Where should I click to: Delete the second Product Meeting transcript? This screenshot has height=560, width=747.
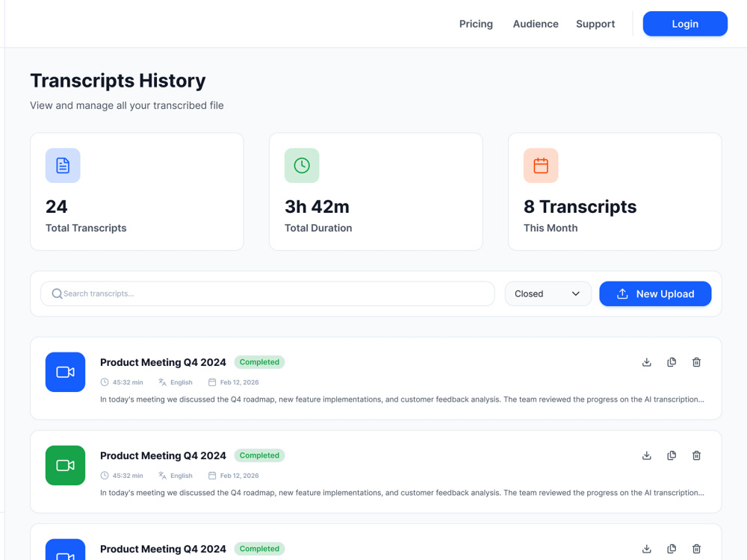(x=696, y=455)
